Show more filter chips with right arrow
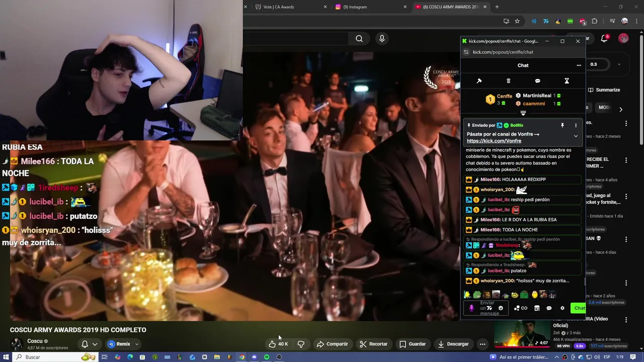The height and width of the screenshot is (362, 644). pos(621,109)
